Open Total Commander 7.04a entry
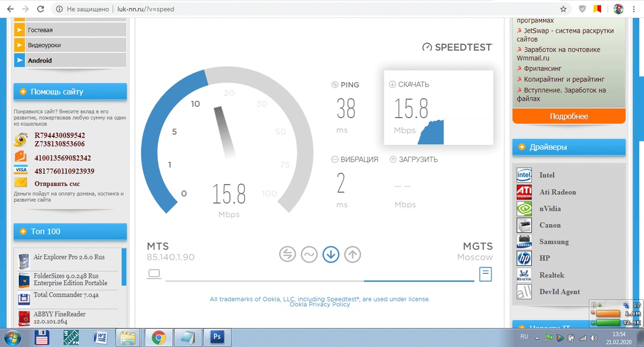Image resolution: width=644 pixels, height=347 pixels. (x=66, y=295)
